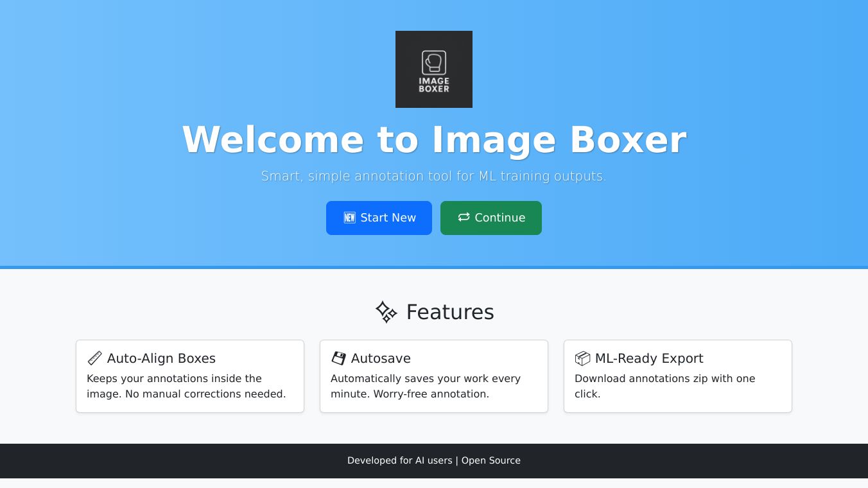The image size is (868, 488).
Task: Click "Automatically saves your work every minute" text
Action: pyautogui.click(x=426, y=386)
